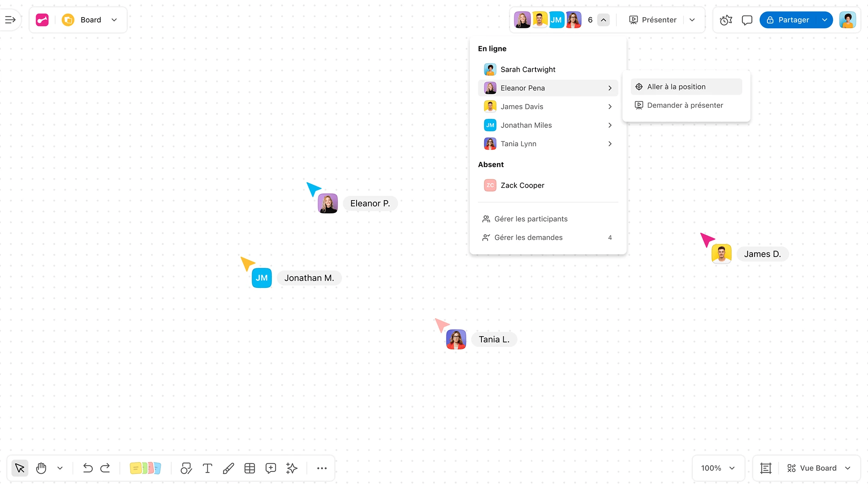Pick the sticky notes color stack
This screenshot has width=868, height=488.
(x=146, y=468)
